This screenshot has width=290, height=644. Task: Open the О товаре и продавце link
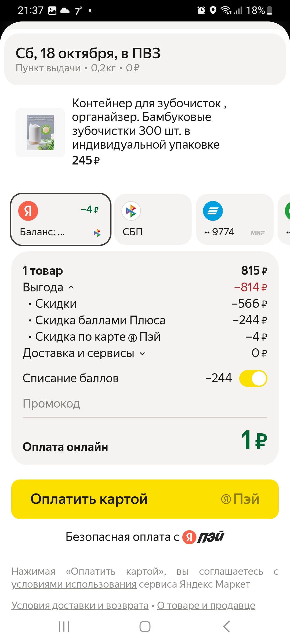tap(206, 606)
